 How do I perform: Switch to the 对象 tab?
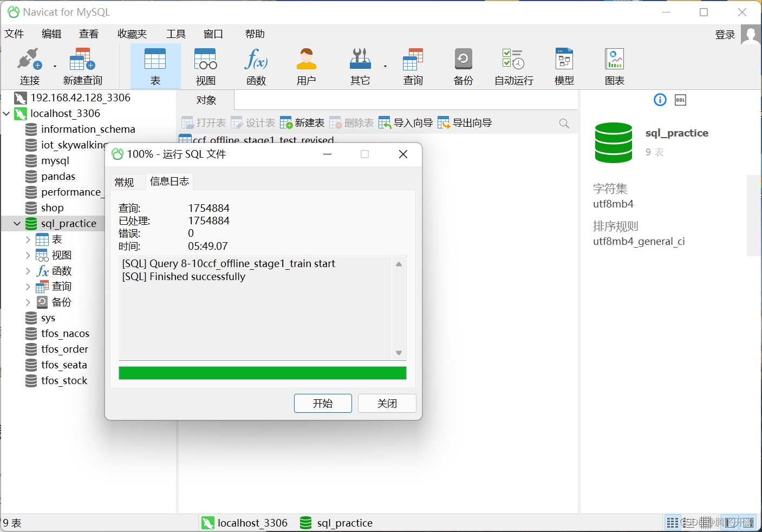206,100
